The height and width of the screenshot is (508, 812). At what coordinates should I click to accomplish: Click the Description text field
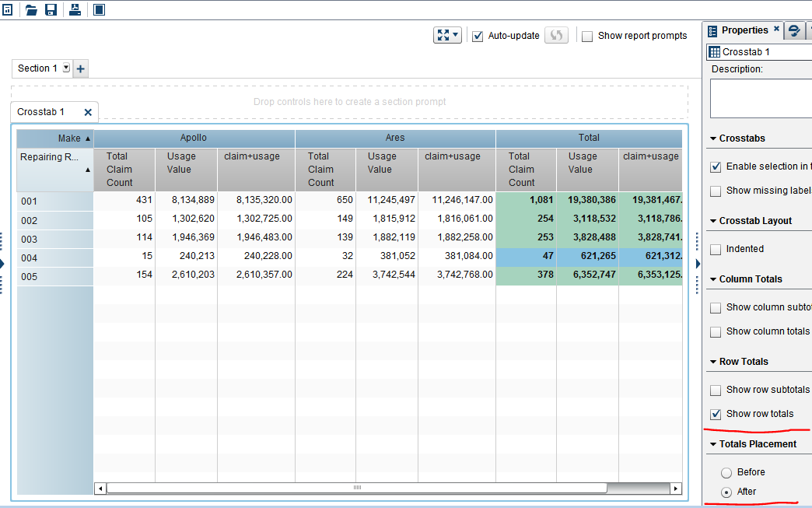760,98
